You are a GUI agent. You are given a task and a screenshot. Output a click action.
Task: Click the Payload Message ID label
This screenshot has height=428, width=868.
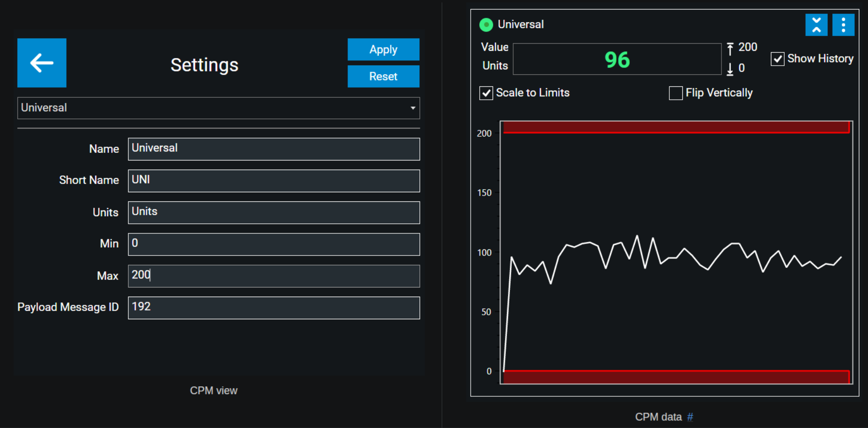click(68, 307)
